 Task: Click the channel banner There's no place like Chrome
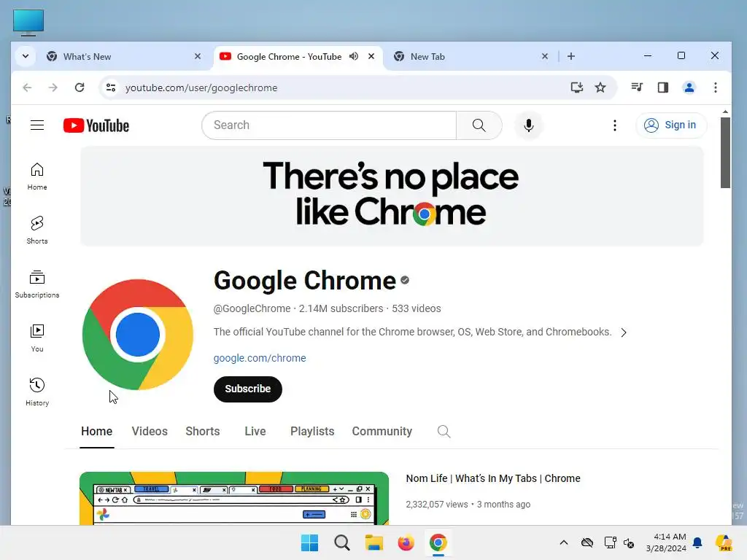pos(392,196)
